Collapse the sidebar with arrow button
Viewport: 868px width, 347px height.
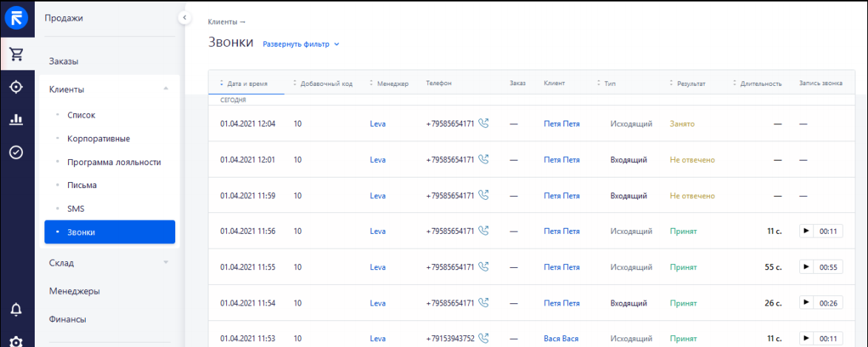coord(184,18)
